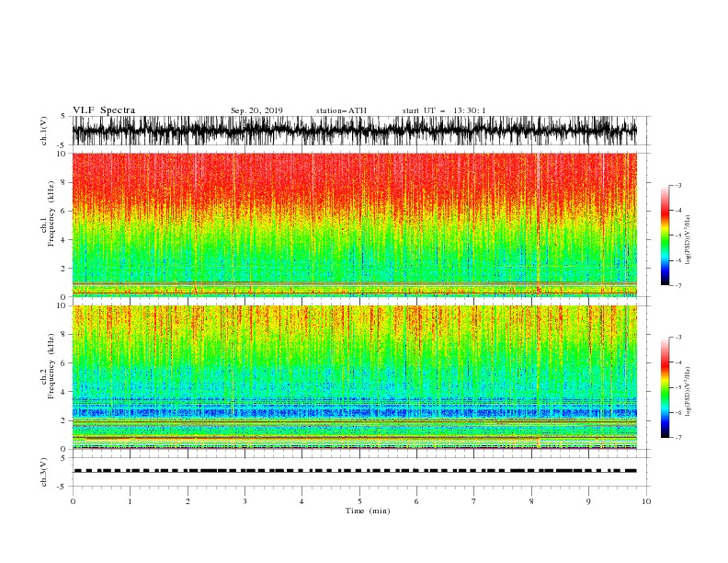Click the date 'Sep. 20, 2019'

tap(256, 110)
